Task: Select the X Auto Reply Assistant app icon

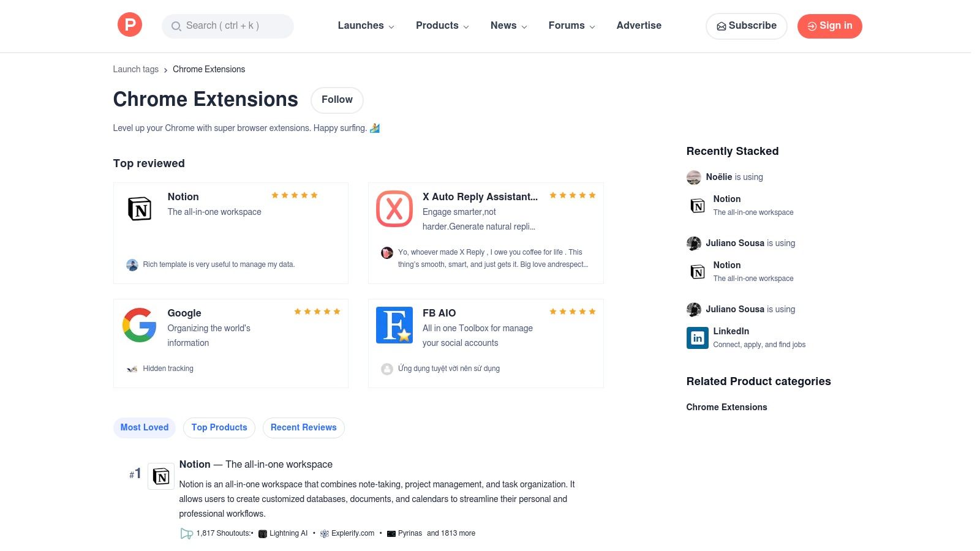Action: click(x=394, y=208)
